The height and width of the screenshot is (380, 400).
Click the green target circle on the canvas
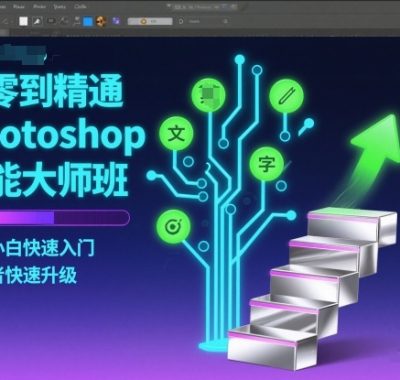(173, 226)
